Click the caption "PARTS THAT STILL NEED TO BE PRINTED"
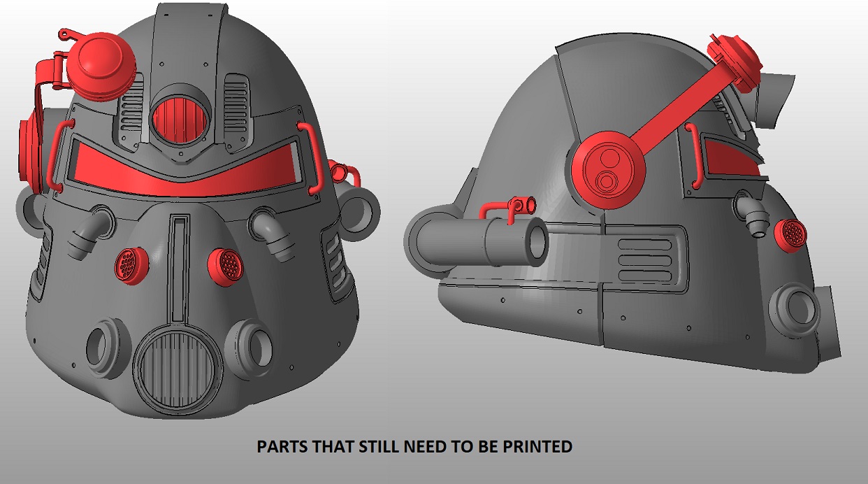 coord(414,446)
